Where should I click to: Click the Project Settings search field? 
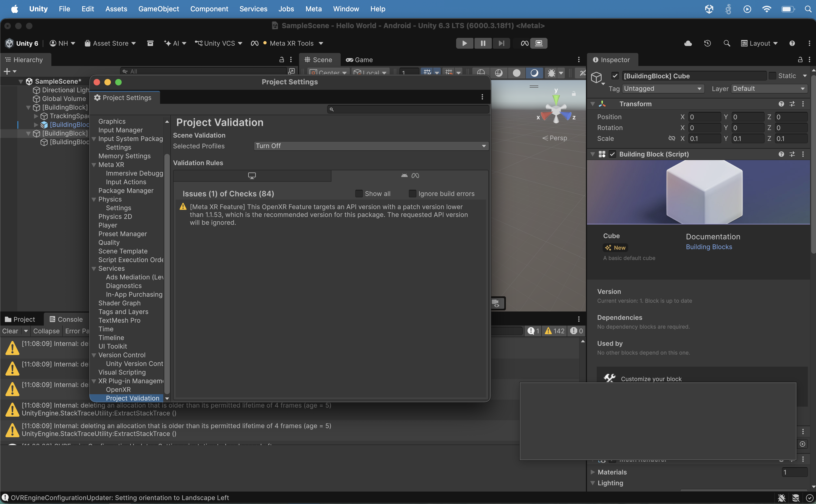click(408, 109)
